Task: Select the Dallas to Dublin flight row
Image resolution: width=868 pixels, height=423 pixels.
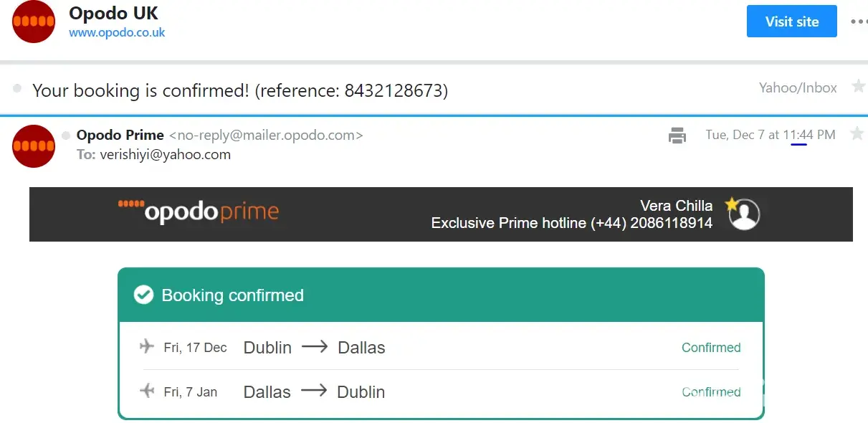Action: (x=440, y=392)
